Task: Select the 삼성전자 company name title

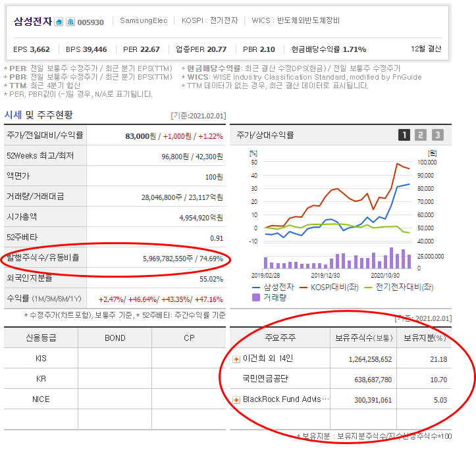Action: point(33,22)
